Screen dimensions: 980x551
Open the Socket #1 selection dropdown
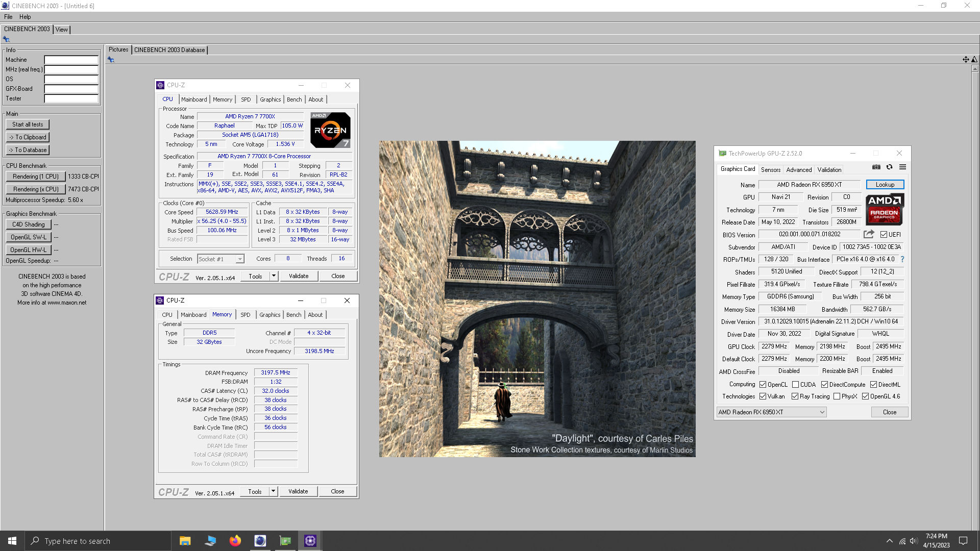click(220, 259)
